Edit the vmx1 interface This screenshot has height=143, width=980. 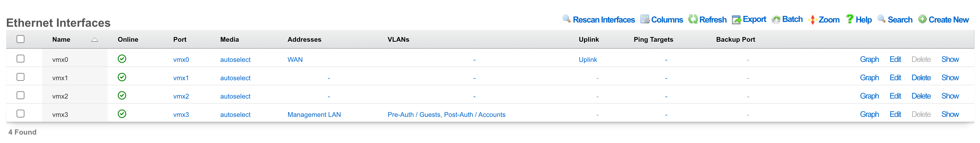click(895, 78)
